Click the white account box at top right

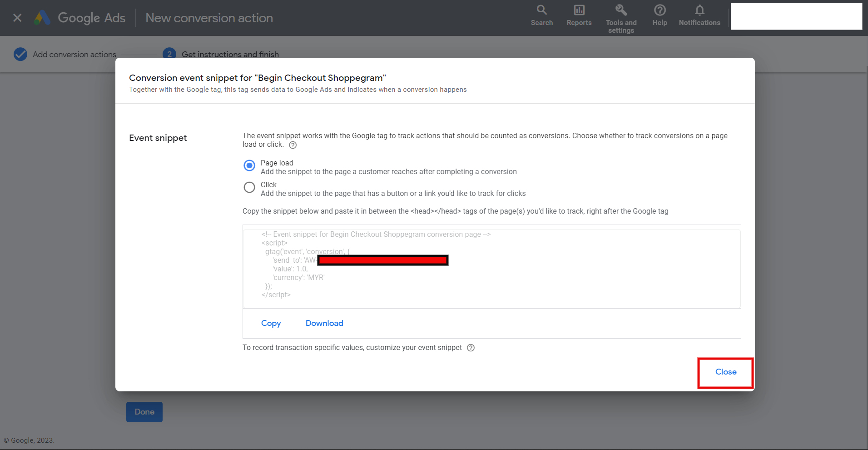(x=796, y=16)
